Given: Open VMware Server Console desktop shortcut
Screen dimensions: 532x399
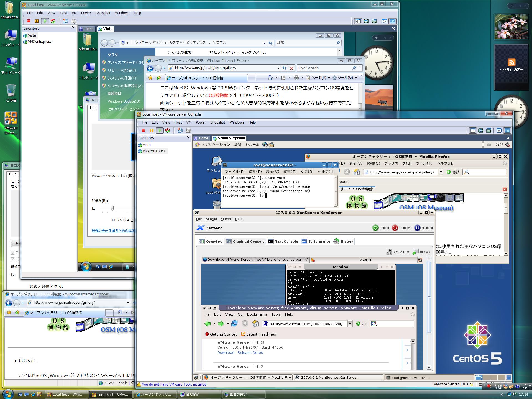Looking at the screenshot, I should [x=11, y=123].
